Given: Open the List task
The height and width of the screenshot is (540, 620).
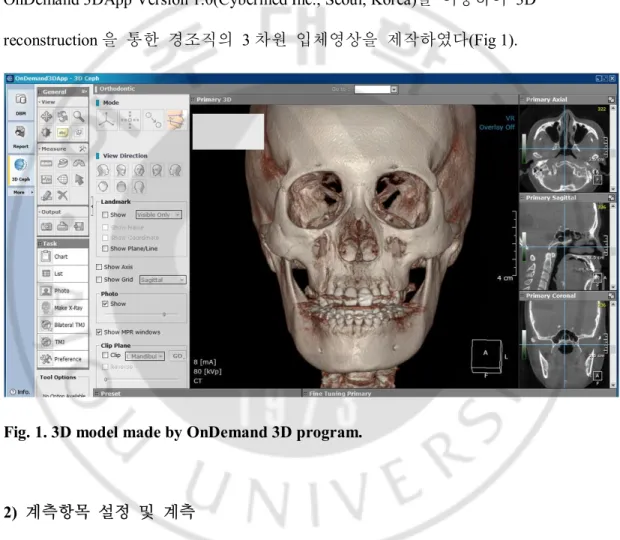Looking at the screenshot, I should (63, 274).
